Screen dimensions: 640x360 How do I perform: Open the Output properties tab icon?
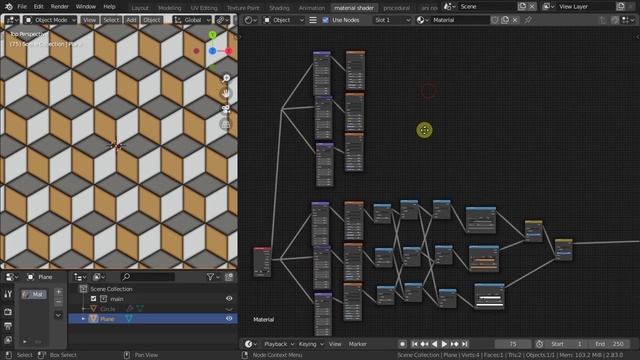pyautogui.click(x=8, y=326)
